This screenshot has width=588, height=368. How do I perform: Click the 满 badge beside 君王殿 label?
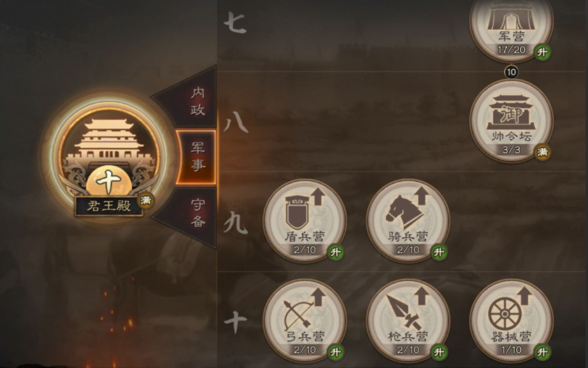146,200
